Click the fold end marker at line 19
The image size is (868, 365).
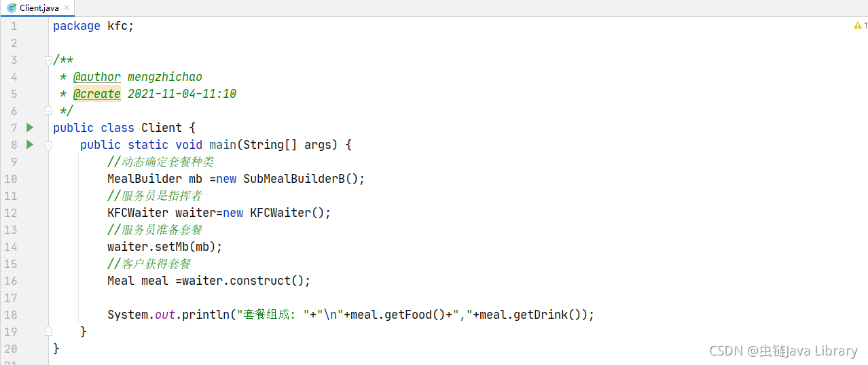point(48,331)
